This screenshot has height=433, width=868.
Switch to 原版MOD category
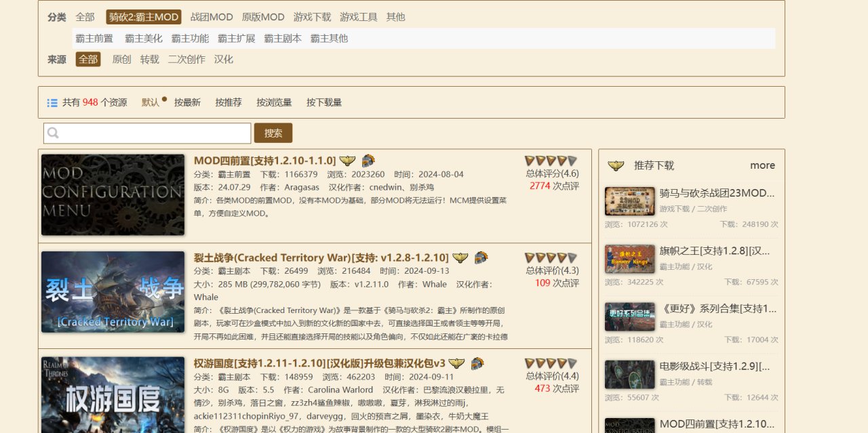[263, 17]
